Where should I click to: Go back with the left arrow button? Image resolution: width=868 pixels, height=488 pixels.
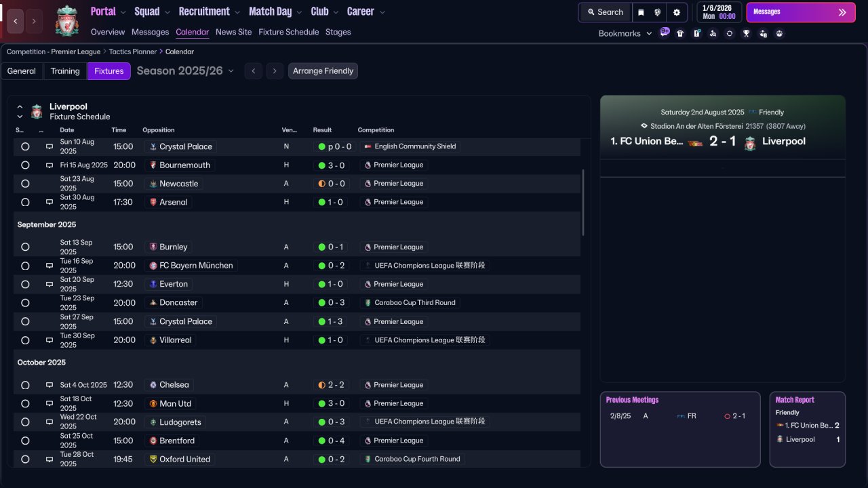[x=16, y=21]
